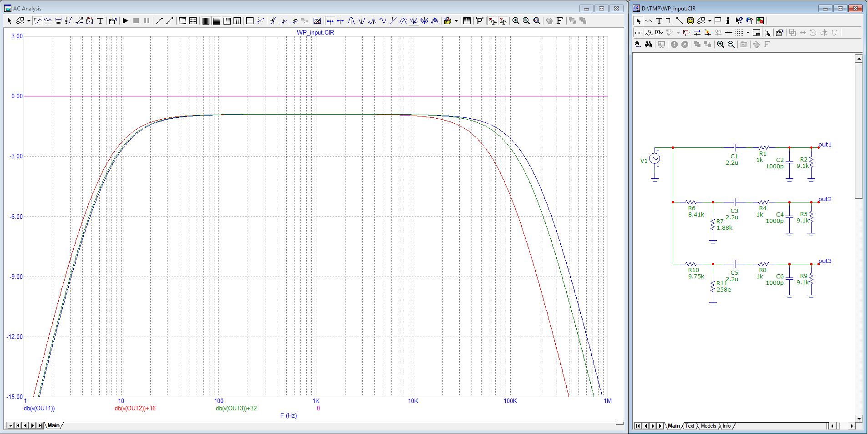Zoom out on the AC plot
This screenshot has height=434, width=868.
click(x=526, y=20)
